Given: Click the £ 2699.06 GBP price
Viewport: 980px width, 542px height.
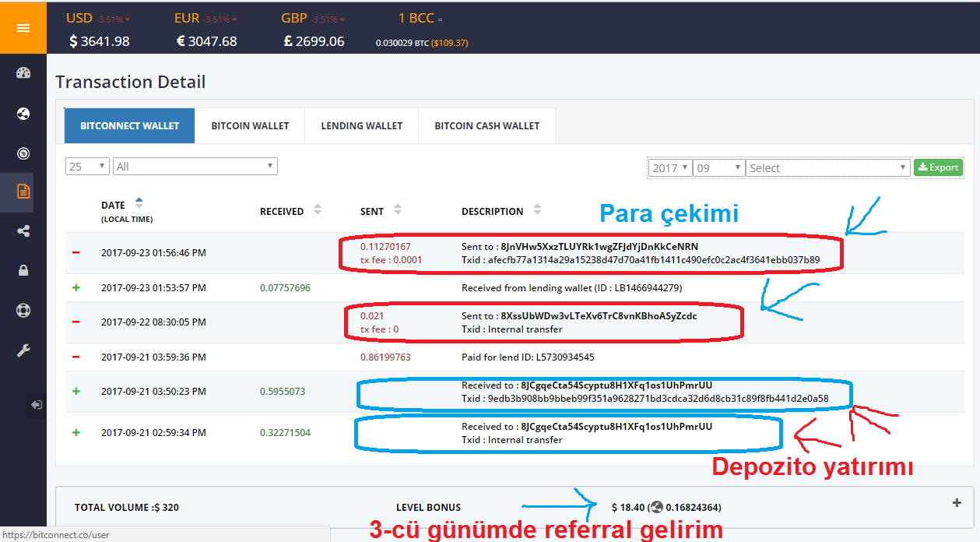Looking at the screenshot, I should tap(314, 41).
